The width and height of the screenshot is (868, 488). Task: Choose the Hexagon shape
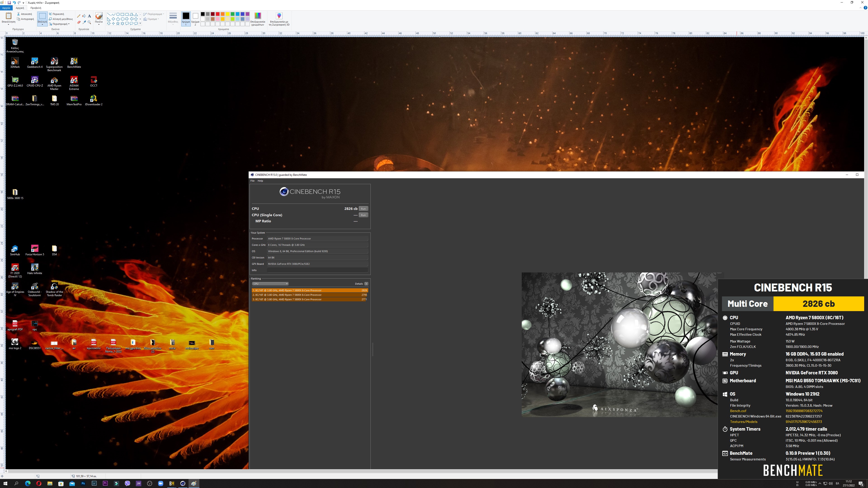coord(122,19)
